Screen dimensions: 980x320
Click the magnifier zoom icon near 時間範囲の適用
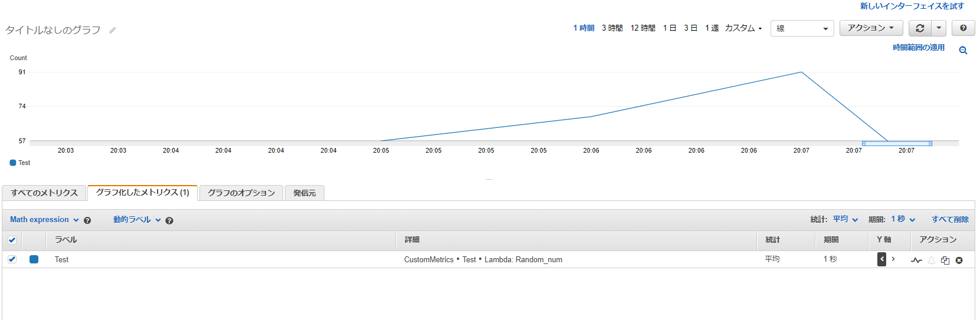coord(963,51)
